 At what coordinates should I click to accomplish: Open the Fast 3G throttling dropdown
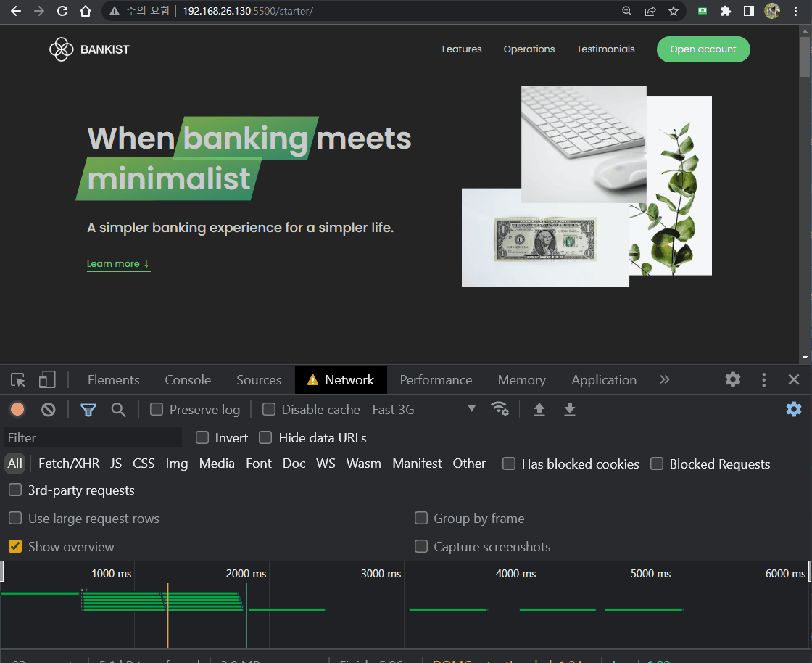[423, 410]
